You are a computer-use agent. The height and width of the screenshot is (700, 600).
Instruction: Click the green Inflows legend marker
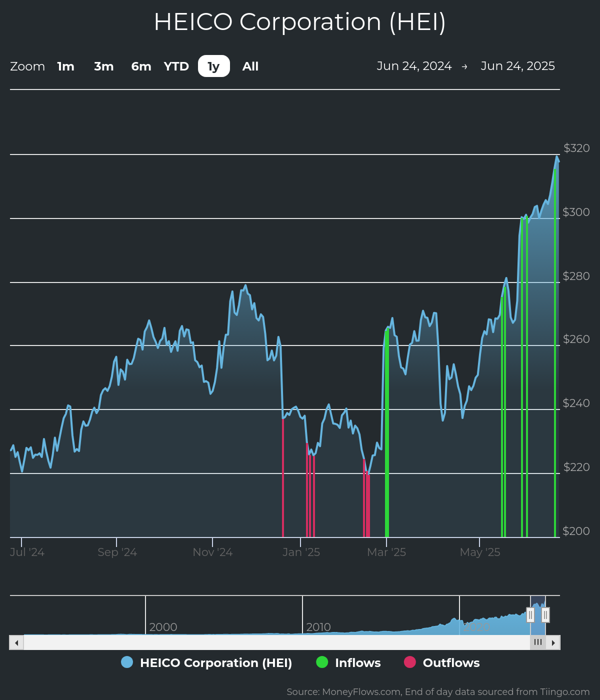coord(322,662)
